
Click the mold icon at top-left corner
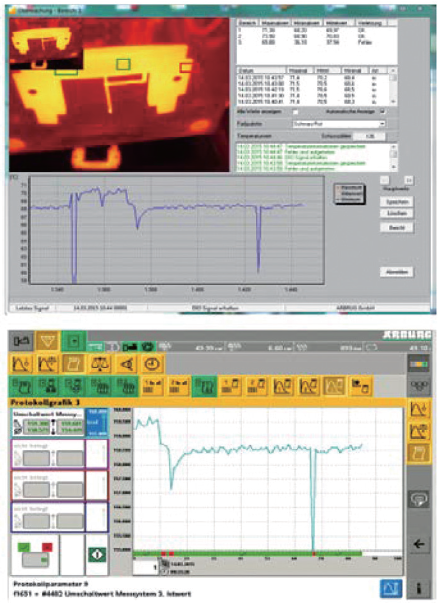(x=21, y=341)
